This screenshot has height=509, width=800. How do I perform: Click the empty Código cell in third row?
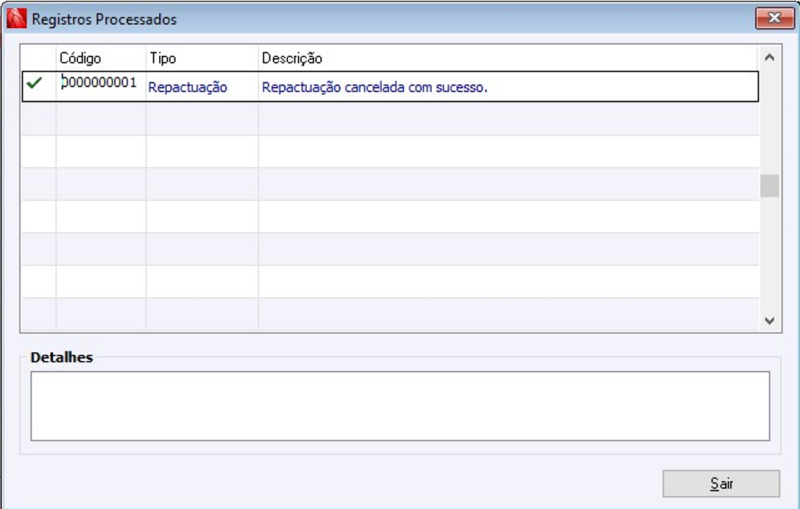tap(101, 151)
